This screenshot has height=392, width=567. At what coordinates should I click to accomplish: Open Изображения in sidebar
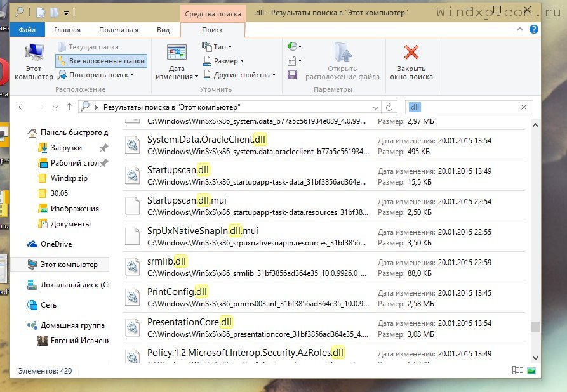point(69,209)
